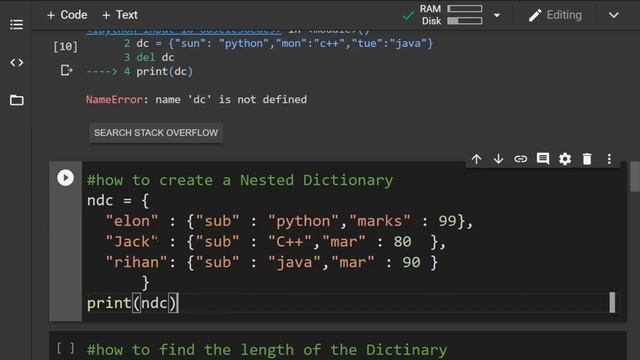Viewport: 640px width, 360px height.
Task: Click the "del dc" traceback line
Action: coord(149,57)
